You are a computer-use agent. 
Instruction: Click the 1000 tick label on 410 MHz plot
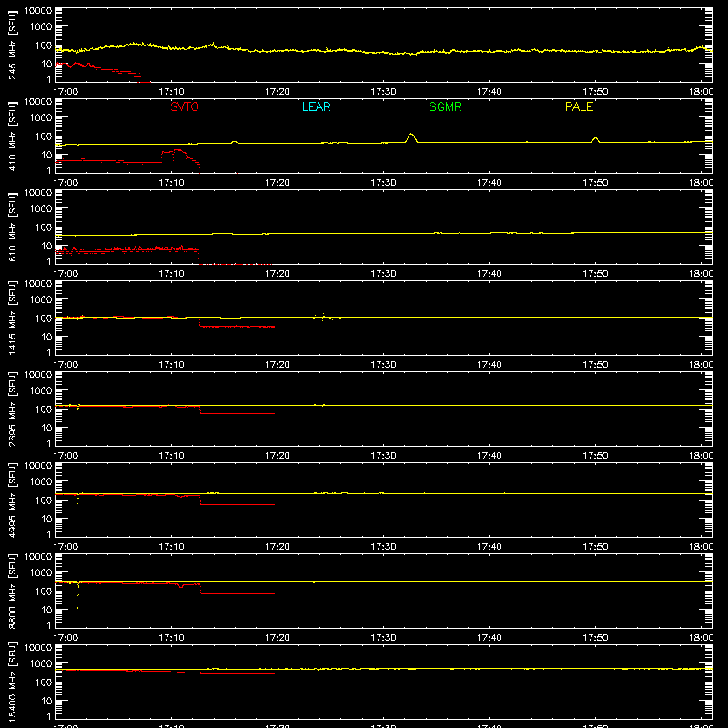tap(41, 118)
